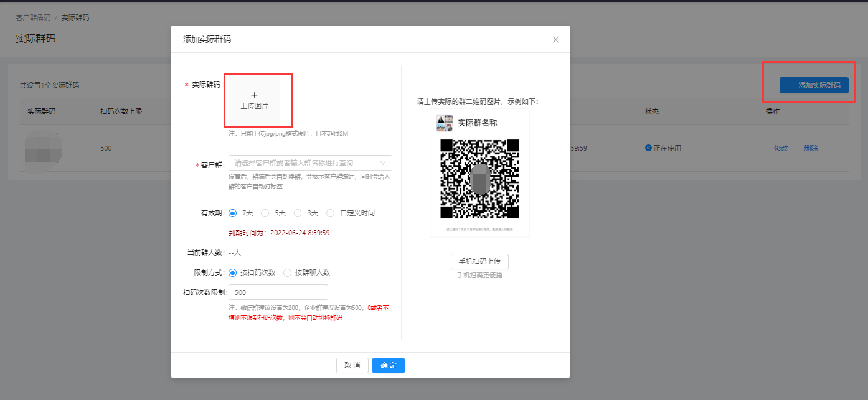Click the 取消 button
The image size is (868, 400).
coord(352,365)
